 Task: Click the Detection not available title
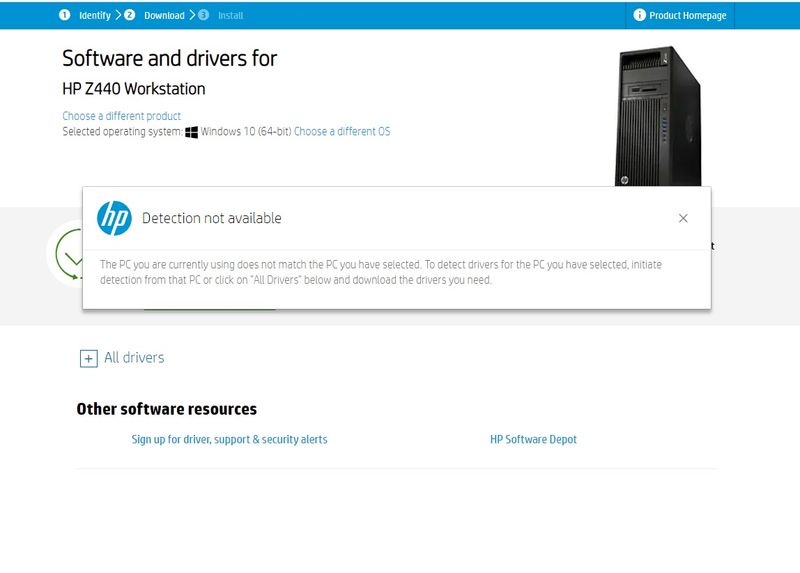point(212,218)
